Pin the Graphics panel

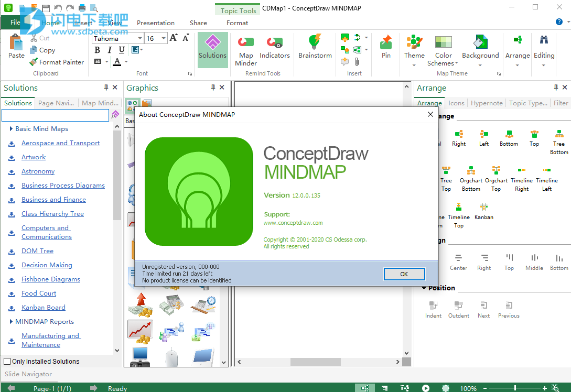pos(213,88)
